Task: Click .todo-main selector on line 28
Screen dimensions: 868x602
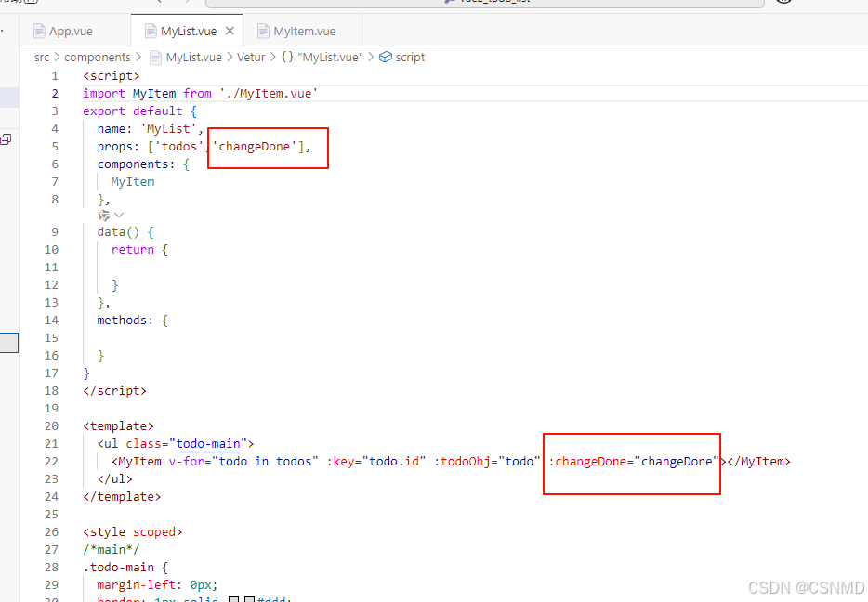Action: [118, 568]
